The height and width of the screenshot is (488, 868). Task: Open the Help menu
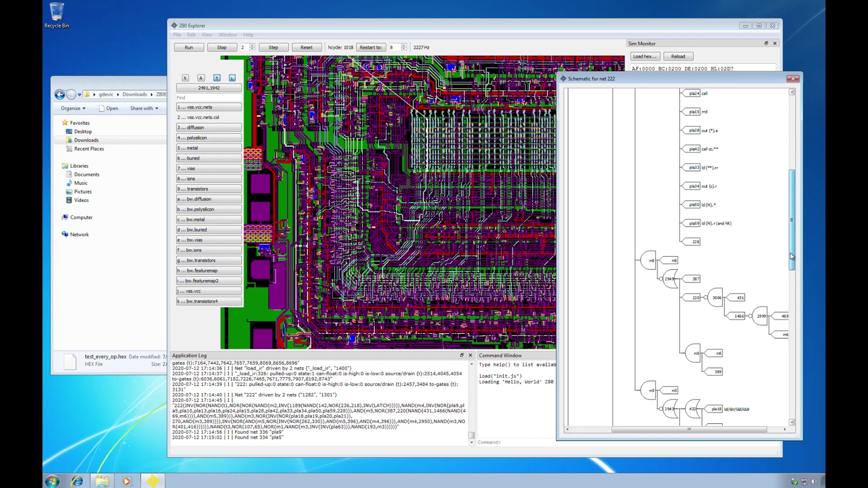coord(248,35)
